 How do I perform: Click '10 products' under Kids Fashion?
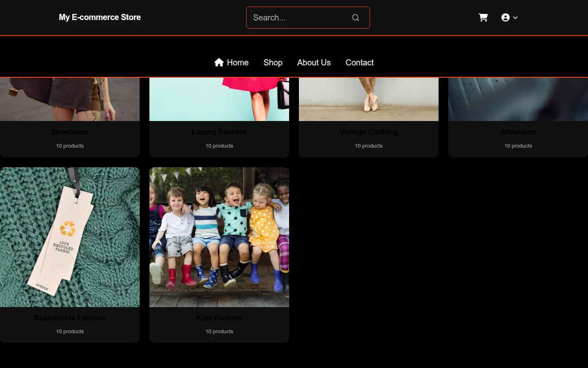tap(219, 332)
